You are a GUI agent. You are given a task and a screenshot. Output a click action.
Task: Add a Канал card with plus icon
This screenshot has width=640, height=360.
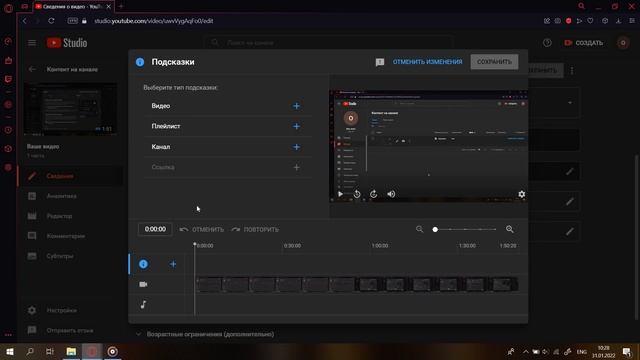pos(296,147)
